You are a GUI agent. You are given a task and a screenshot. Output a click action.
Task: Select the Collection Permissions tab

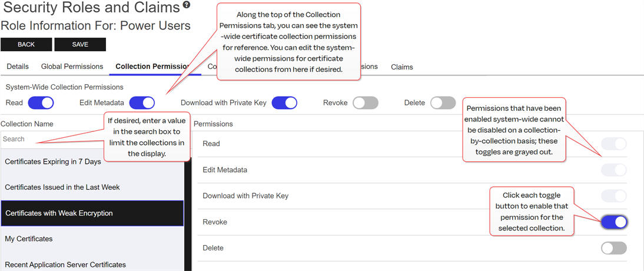pyautogui.click(x=153, y=67)
